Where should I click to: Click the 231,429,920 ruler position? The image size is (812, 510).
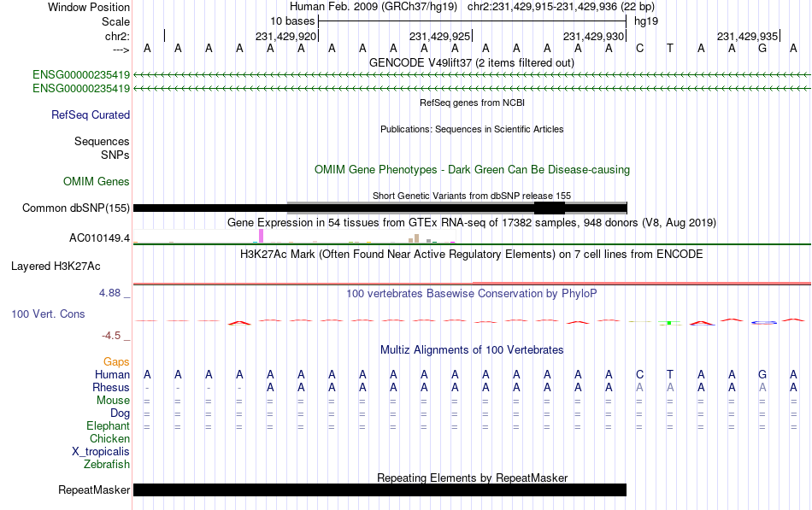[285, 36]
